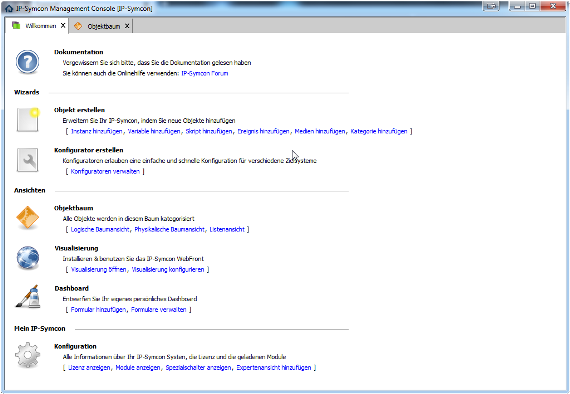Click the Visualisierung heading
The width and height of the screenshot is (570, 394).
click(76, 248)
